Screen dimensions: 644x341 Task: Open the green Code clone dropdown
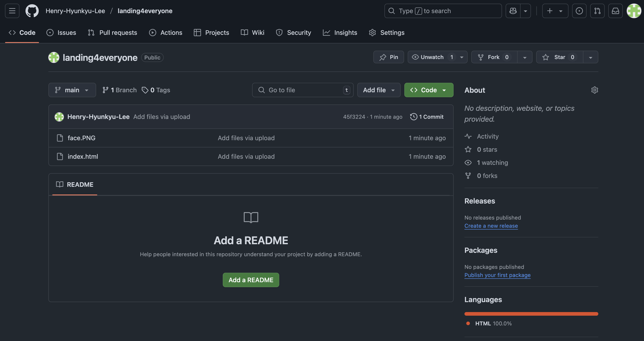coord(429,90)
